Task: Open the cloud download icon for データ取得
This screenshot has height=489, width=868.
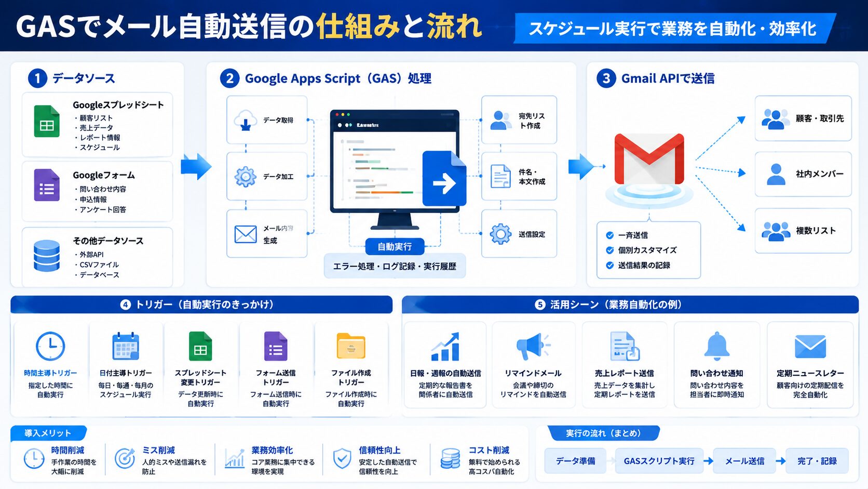Action: coord(246,120)
